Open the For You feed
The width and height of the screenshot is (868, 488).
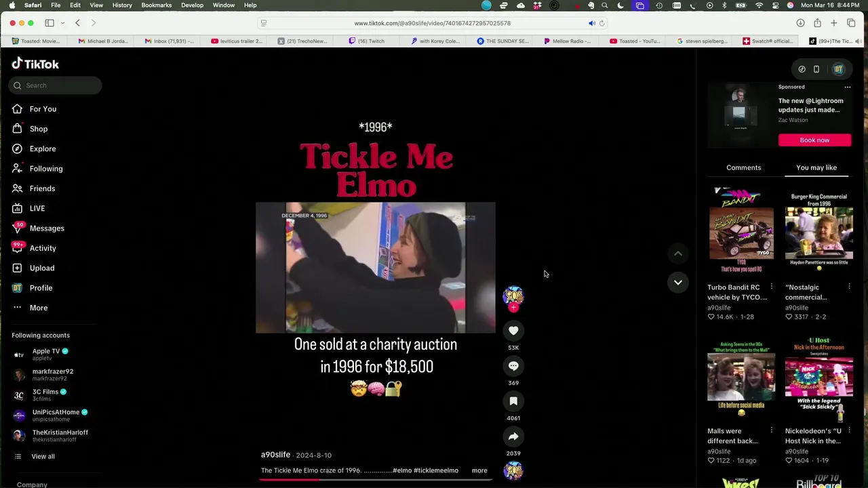pyautogui.click(x=34, y=109)
